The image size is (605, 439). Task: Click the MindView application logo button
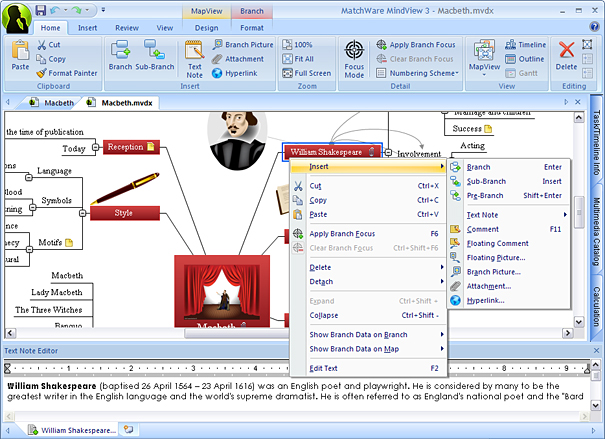[x=16, y=17]
